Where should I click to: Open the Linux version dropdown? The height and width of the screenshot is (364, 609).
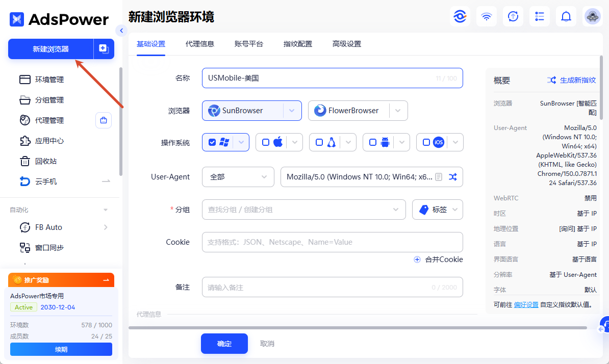click(x=348, y=142)
